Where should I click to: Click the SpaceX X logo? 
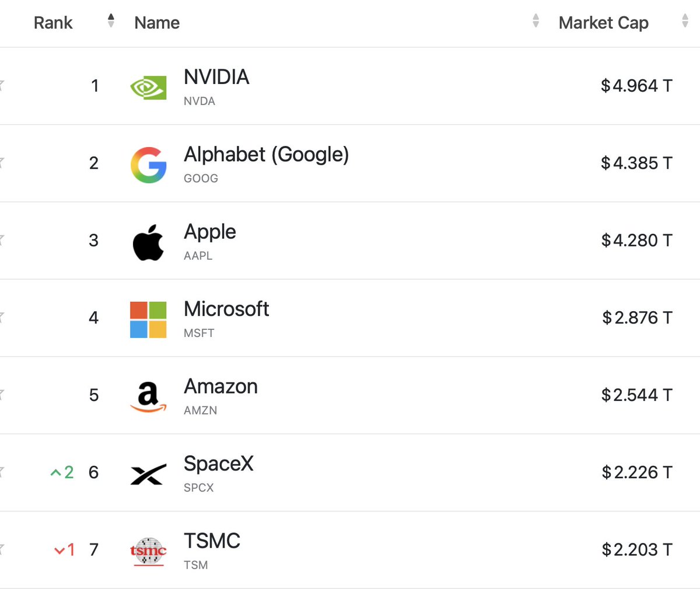[x=148, y=475]
